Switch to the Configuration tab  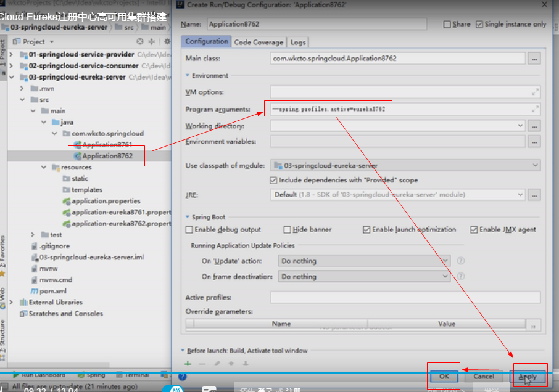(207, 41)
